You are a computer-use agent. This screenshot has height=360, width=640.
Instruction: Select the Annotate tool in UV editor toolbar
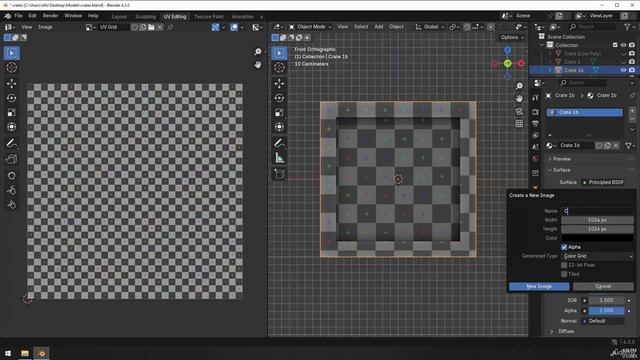point(11,143)
